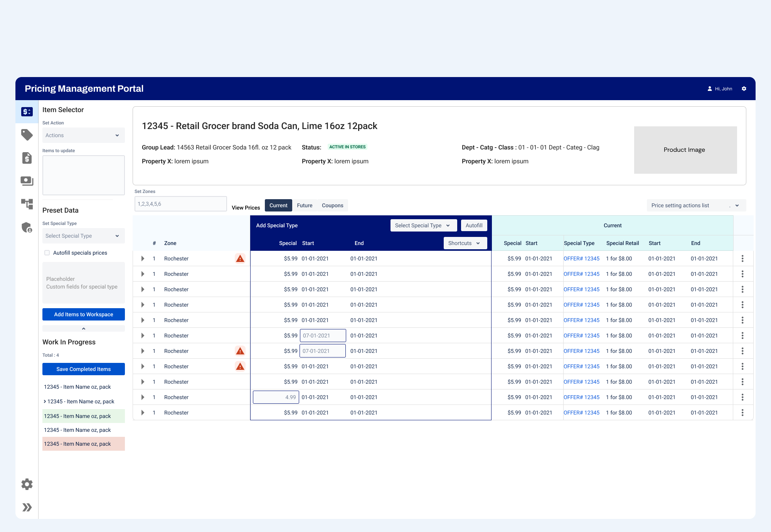
Task: Click Save Completed Items button
Action: [84, 369]
